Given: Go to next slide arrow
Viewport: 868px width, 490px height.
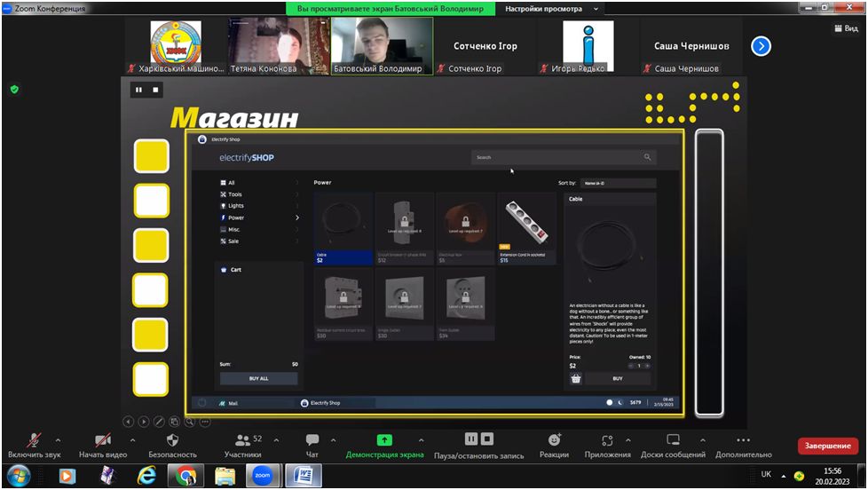Looking at the screenshot, I should click(144, 422).
